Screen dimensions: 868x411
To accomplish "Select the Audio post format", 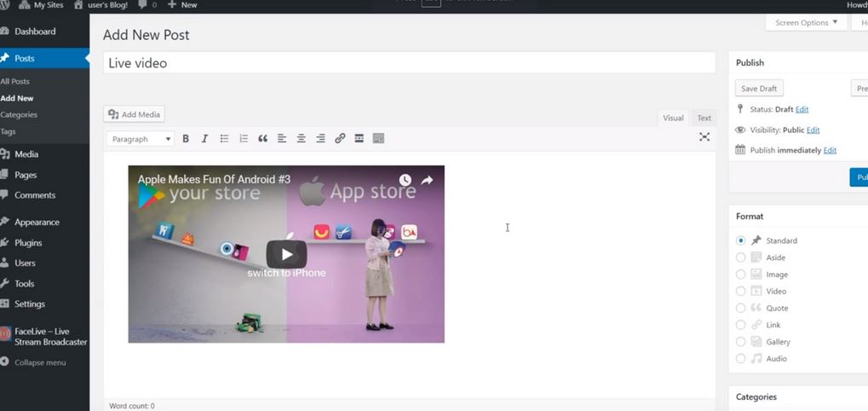I will coord(741,359).
